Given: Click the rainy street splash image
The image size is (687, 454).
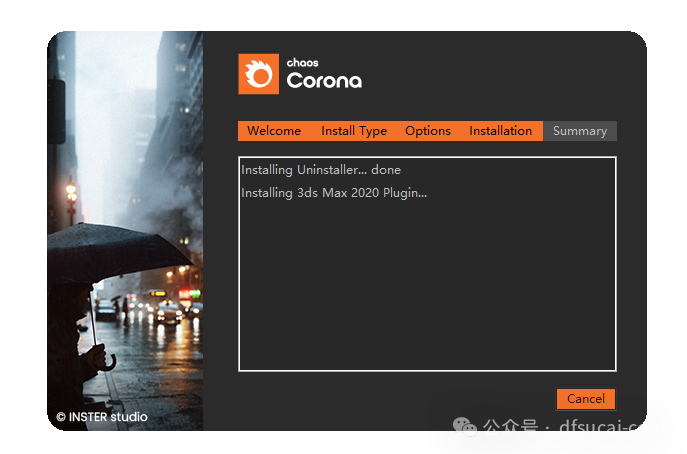Looking at the screenshot, I should tap(125, 231).
